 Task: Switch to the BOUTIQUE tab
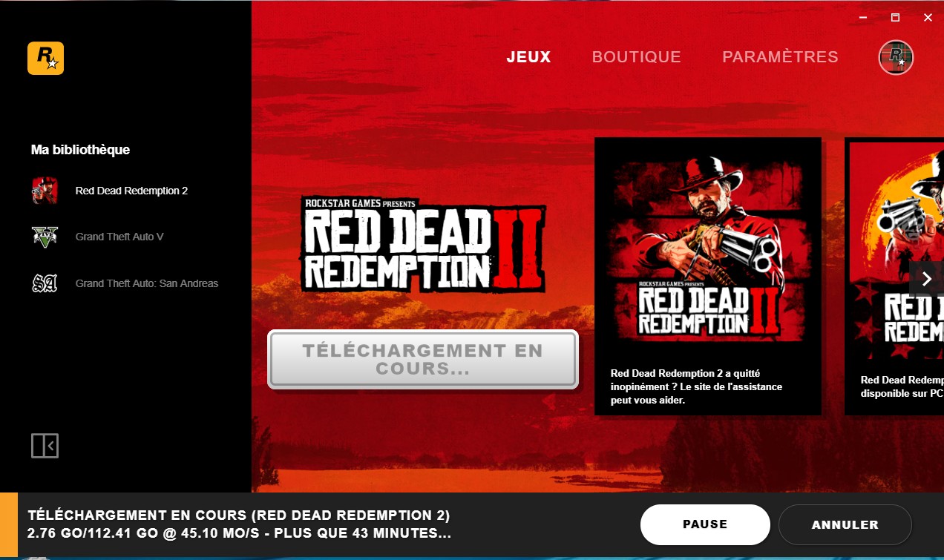tap(637, 57)
